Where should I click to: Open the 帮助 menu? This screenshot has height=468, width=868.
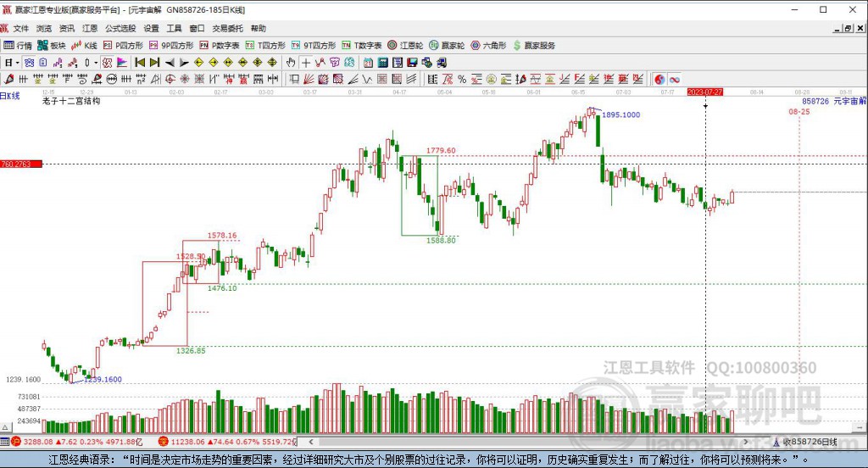[x=258, y=28]
